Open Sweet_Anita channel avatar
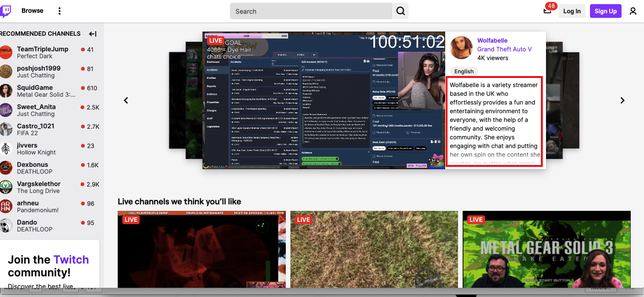The width and height of the screenshot is (644, 297). (x=6, y=110)
